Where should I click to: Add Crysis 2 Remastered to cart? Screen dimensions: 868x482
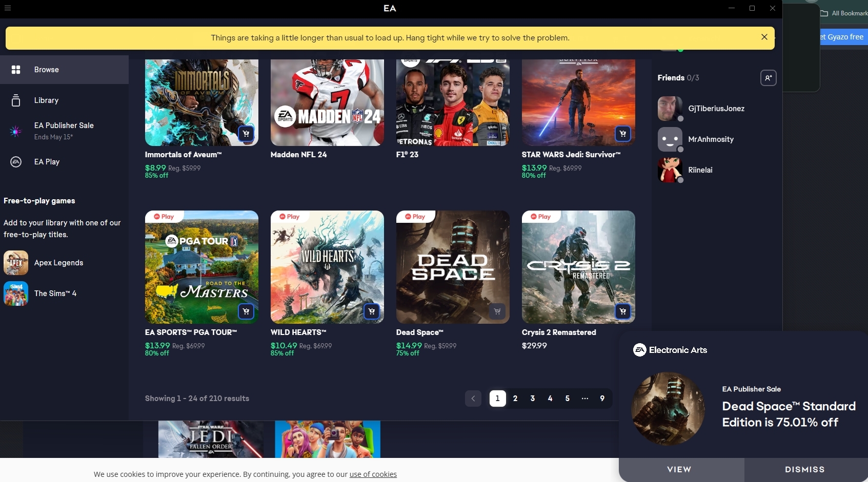(623, 311)
